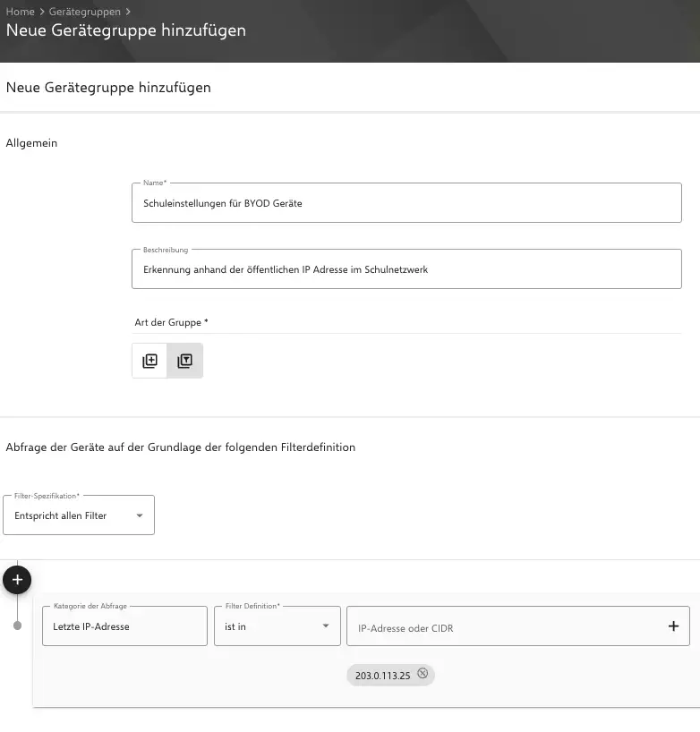Click the gray connector dot below the plus button
Image resolution: width=700 pixels, height=732 pixels.
(17, 626)
